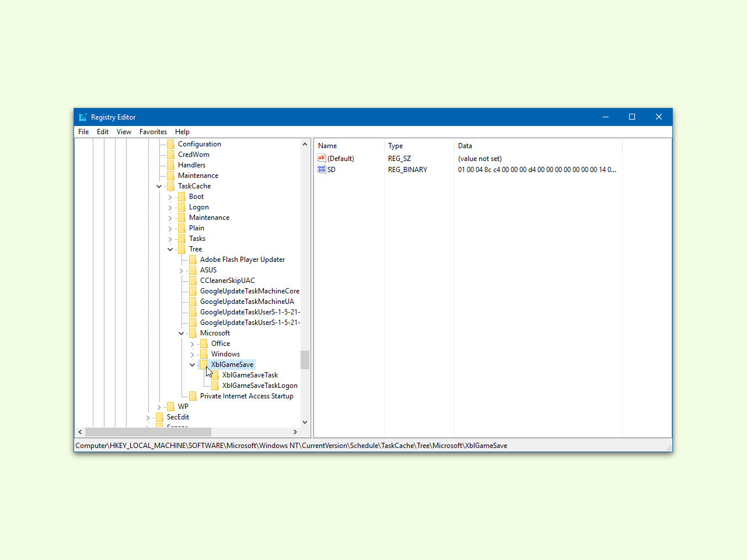The image size is (747, 560).
Task: Collapse the TaskCache key
Action: click(159, 187)
